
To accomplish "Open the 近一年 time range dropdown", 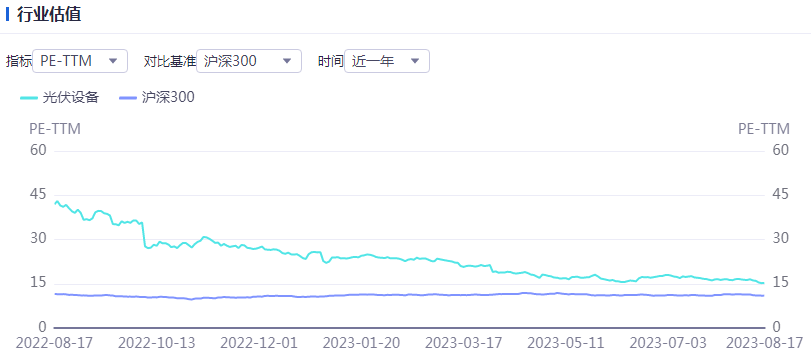I will (386, 61).
